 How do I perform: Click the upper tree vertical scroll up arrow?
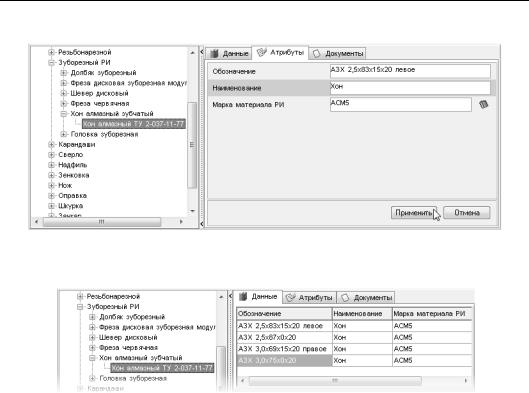tap(192, 53)
